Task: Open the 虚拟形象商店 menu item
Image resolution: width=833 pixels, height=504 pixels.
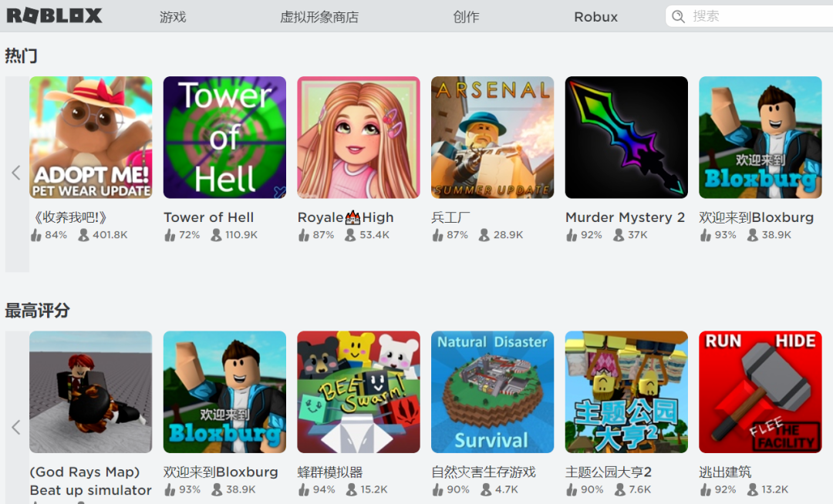Action: 319,17
